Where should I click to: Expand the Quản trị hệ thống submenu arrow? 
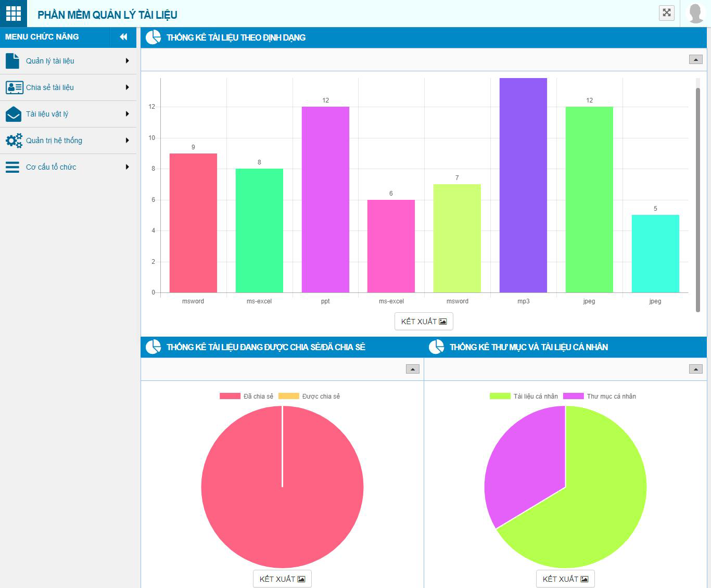pyautogui.click(x=127, y=140)
